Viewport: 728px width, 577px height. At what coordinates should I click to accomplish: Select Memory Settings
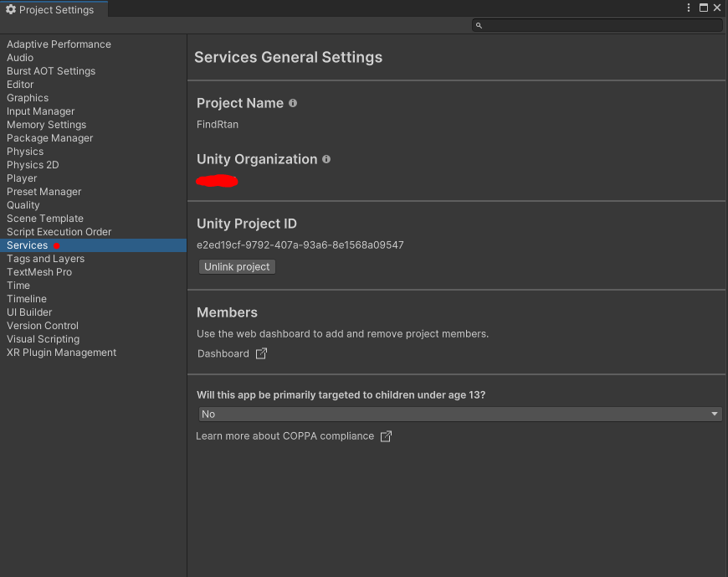(x=46, y=125)
